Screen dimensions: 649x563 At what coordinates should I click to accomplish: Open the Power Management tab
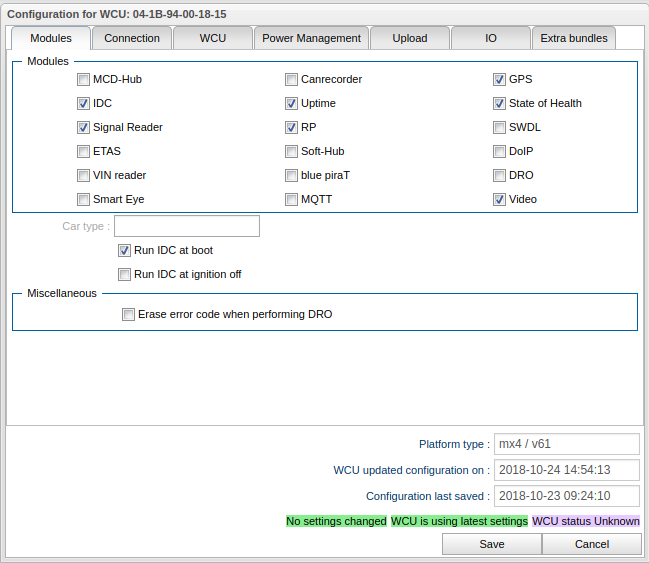311,38
